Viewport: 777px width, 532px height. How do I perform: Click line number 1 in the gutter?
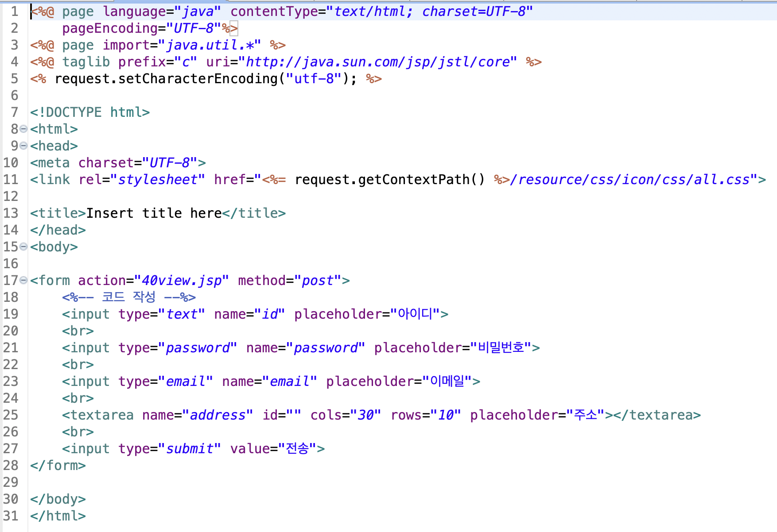[x=15, y=12]
